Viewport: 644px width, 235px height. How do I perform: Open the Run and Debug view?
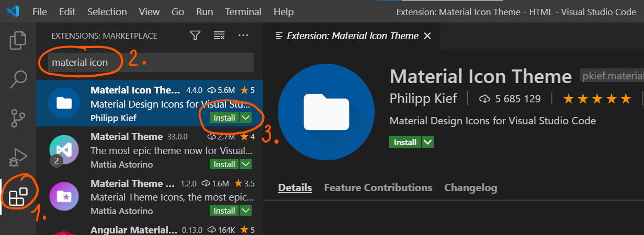pos(18,157)
